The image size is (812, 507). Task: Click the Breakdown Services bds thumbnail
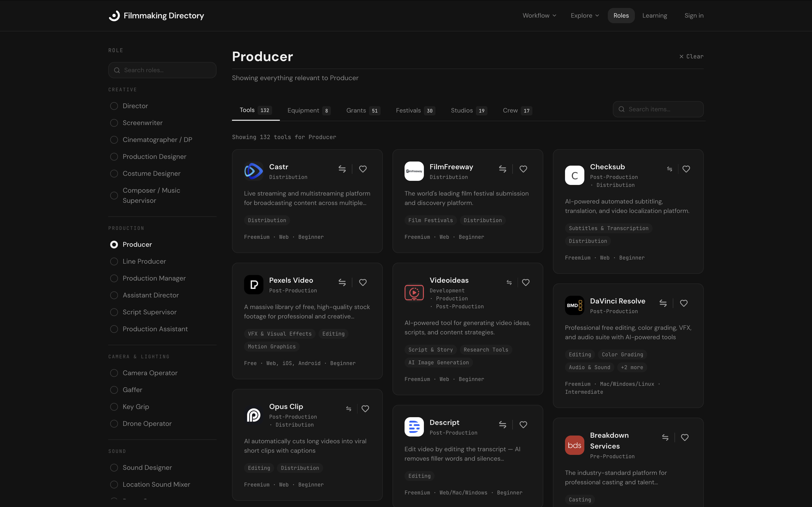[574, 445]
